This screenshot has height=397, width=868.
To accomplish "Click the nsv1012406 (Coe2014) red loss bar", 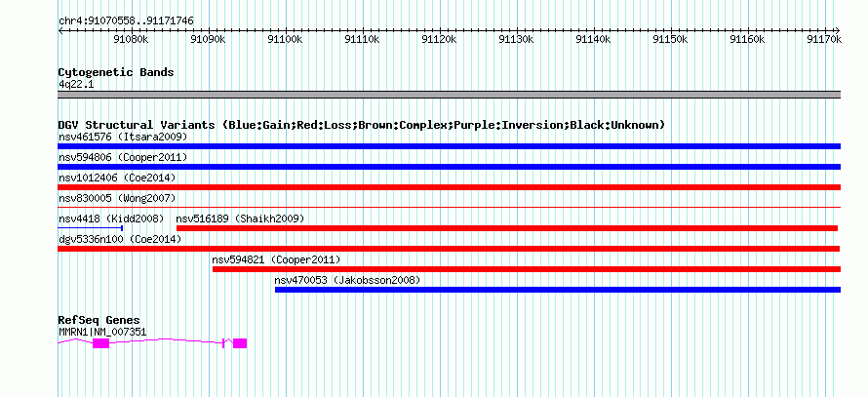I will 449,187.
